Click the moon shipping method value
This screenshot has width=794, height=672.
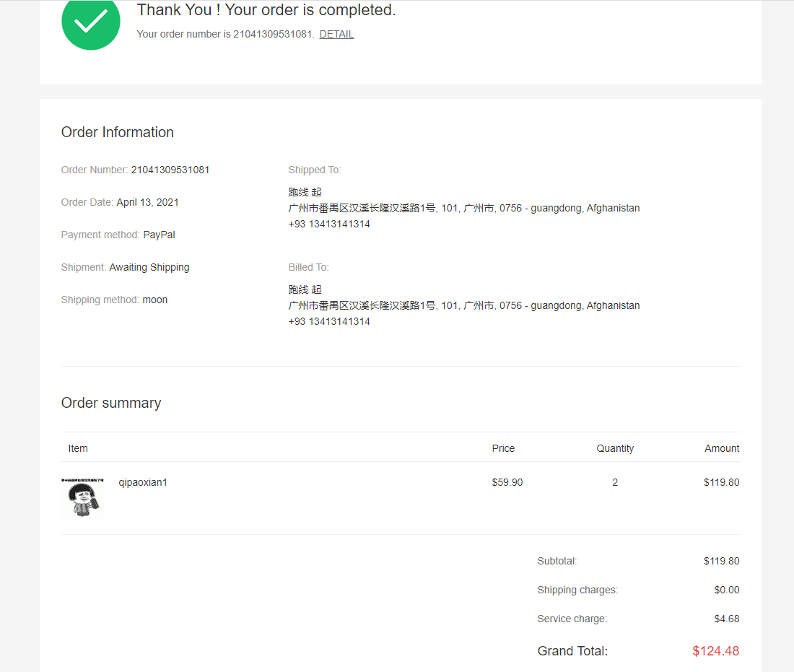point(154,300)
